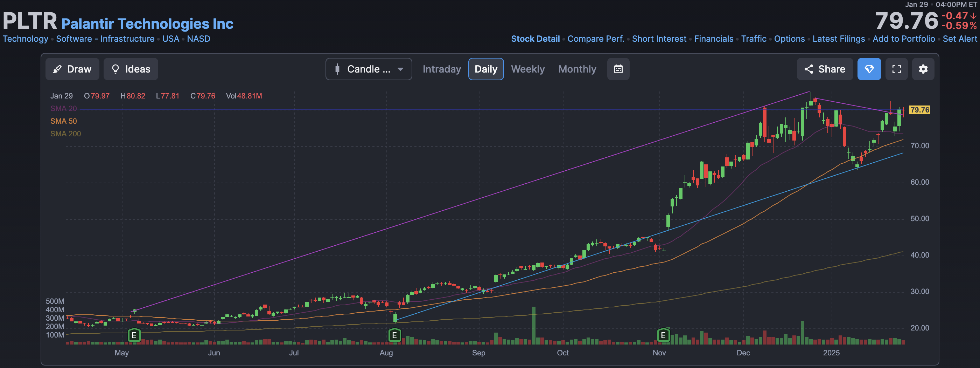Click the 500M volume axis label

(x=55, y=301)
